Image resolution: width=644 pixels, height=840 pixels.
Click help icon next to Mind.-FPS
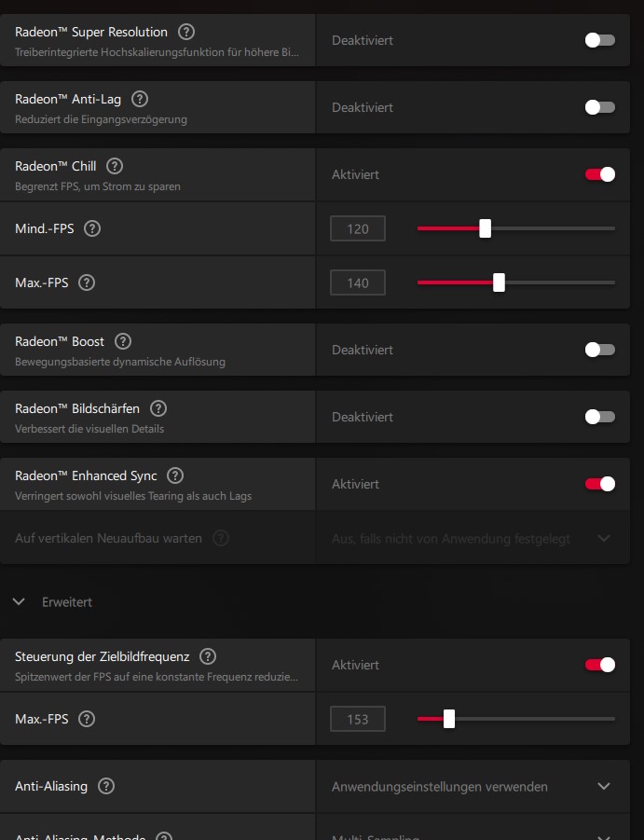92,229
